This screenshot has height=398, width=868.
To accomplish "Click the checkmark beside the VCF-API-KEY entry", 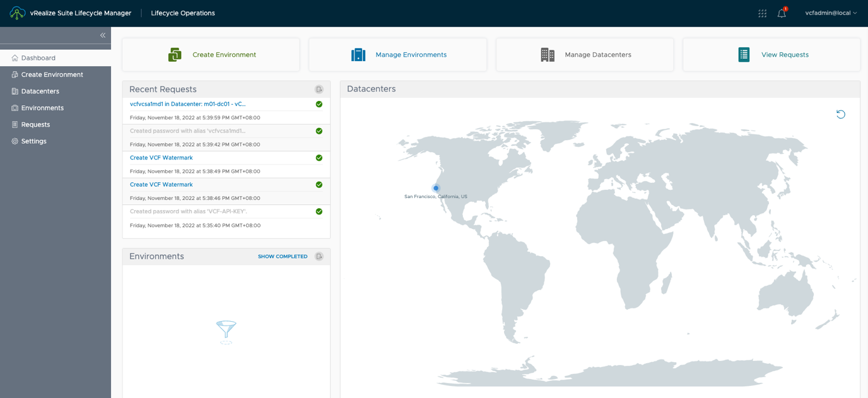I will coord(319,211).
